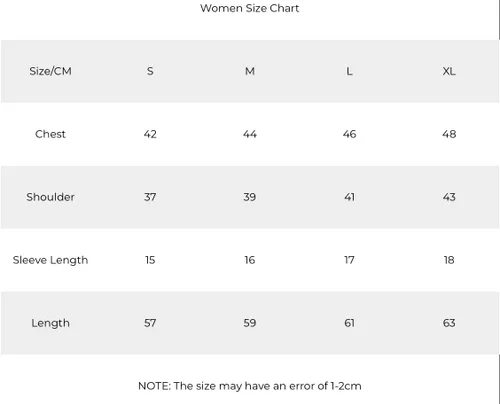Click the M size column header

pyautogui.click(x=250, y=71)
